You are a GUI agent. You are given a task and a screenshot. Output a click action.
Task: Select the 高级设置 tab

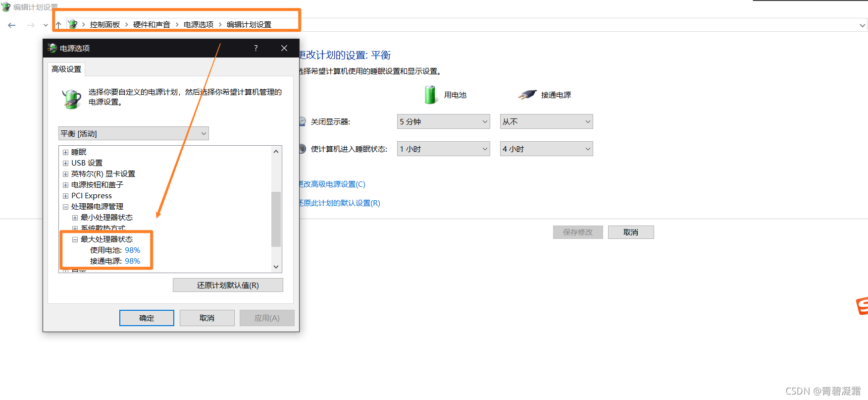click(66, 69)
